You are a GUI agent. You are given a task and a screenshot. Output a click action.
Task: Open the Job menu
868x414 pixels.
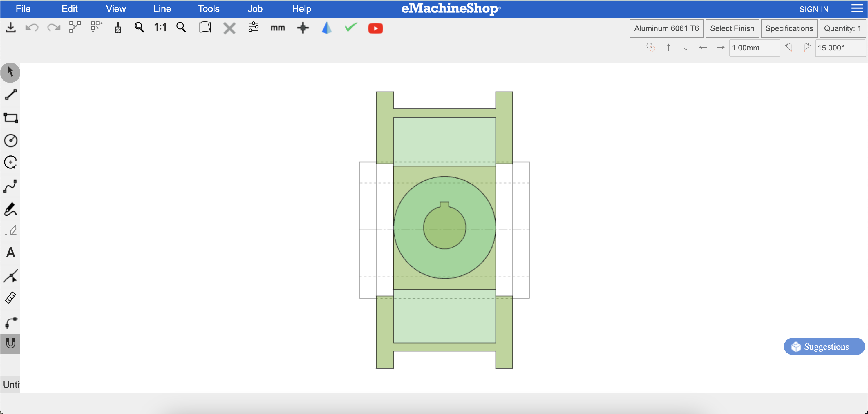click(x=255, y=9)
